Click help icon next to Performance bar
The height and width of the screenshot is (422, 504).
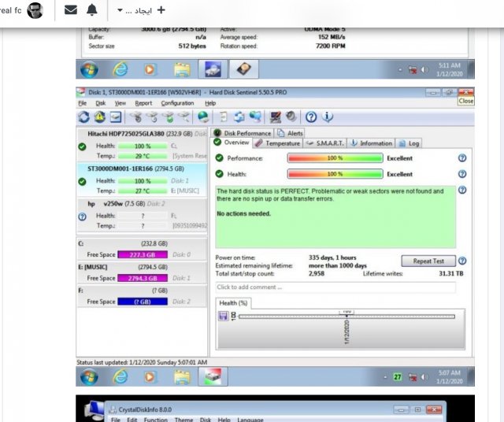coord(462,158)
